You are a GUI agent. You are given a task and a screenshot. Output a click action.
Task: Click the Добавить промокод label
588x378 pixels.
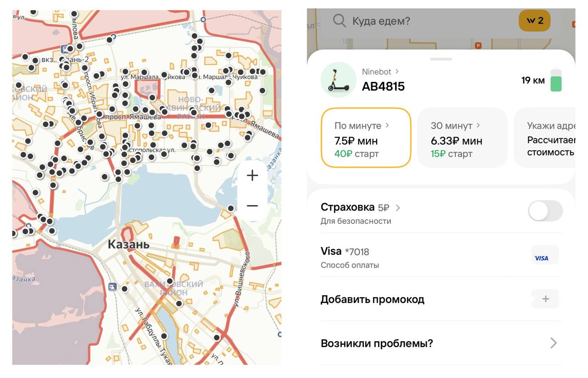click(x=372, y=299)
